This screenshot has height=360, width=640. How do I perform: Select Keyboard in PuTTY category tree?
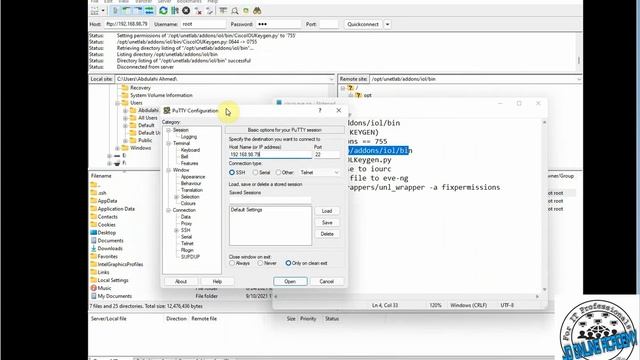coord(190,150)
